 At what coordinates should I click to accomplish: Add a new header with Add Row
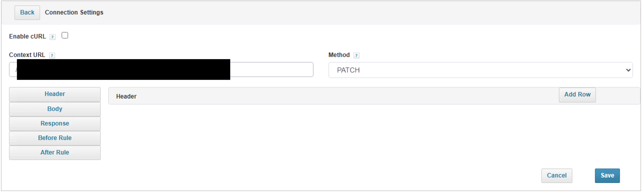pos(577,95)
